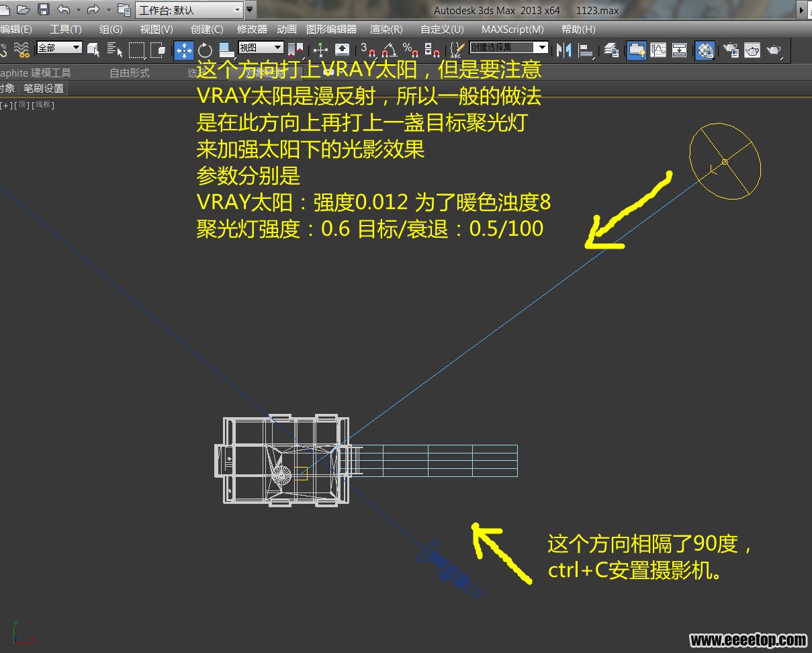Click the 笔刷设置 panel button
The image size is (812, 653).
tap(44, 89)
